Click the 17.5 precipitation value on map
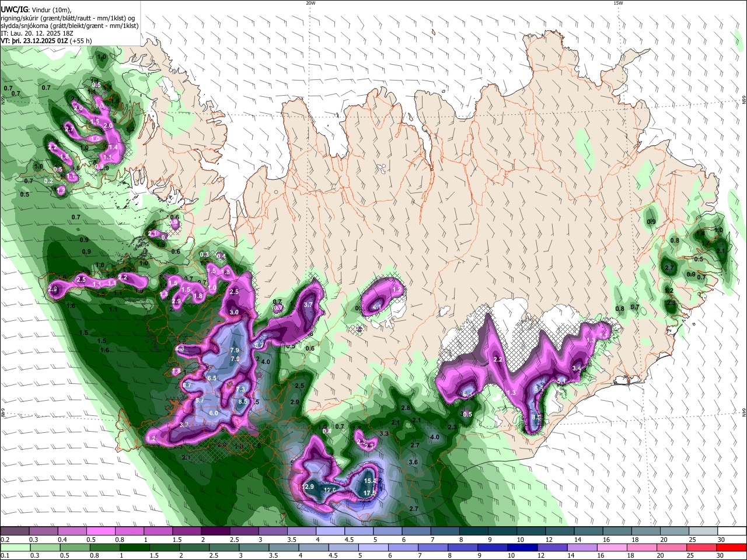 coord(369,493)
